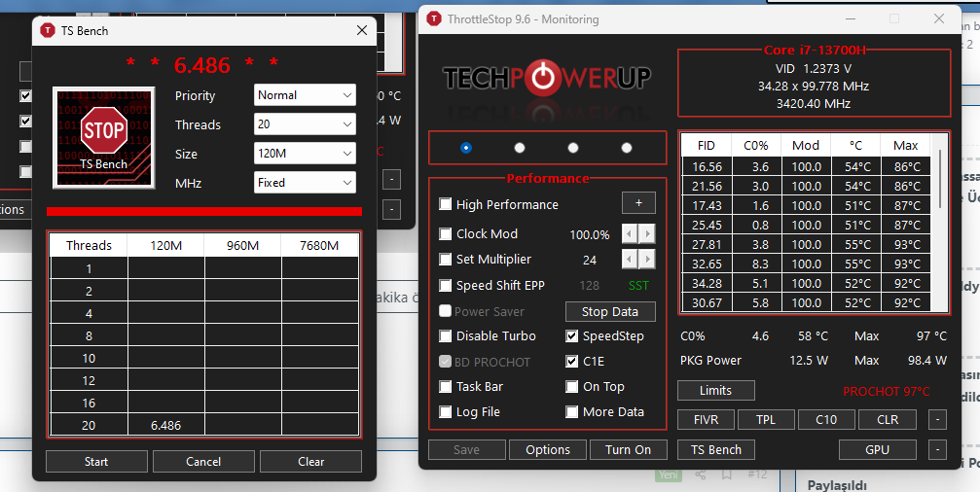Select the first profile radio button

point(465,148)
